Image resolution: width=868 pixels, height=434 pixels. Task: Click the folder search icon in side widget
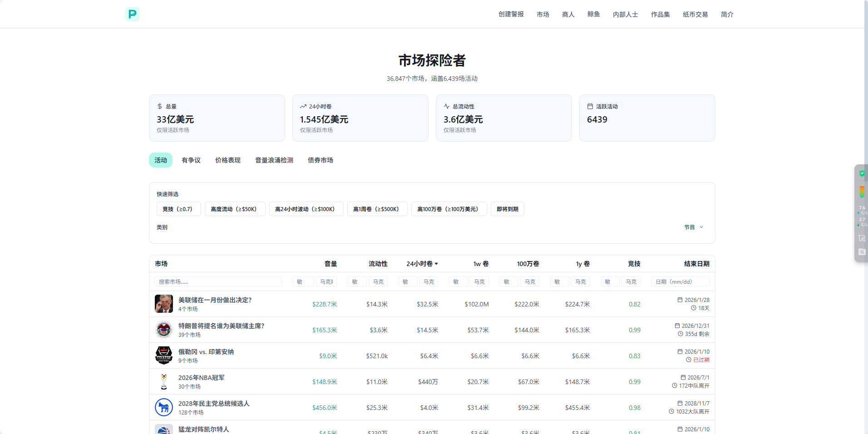pos(862,252)
